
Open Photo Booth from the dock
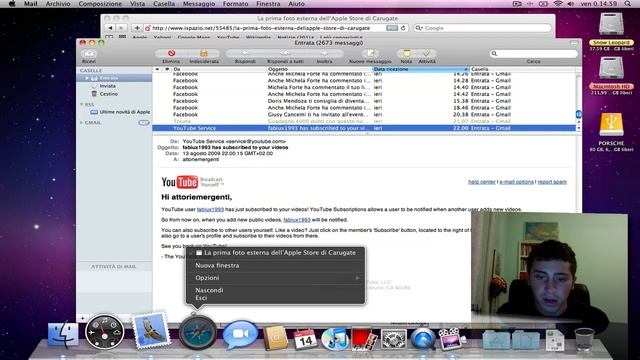(x=364, y=338)
